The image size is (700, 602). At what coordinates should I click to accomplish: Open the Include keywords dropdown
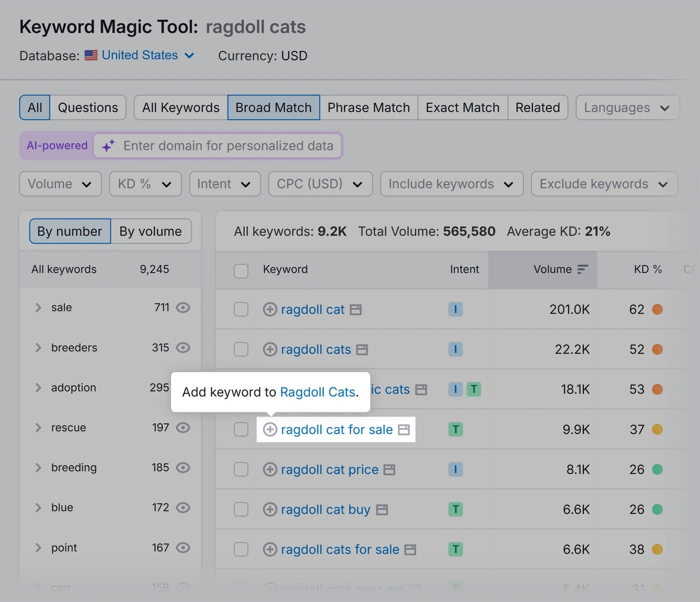click(x=452, y=184)
